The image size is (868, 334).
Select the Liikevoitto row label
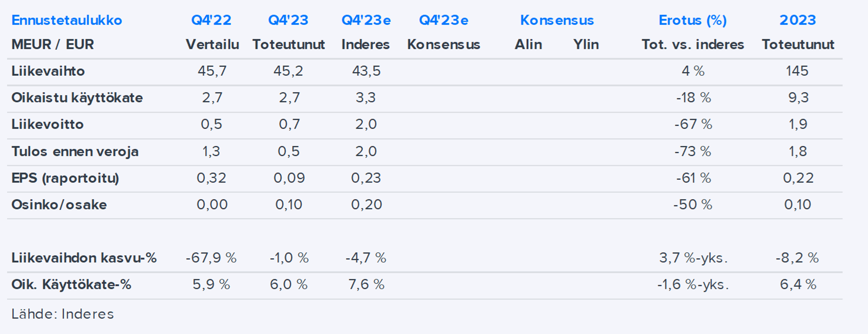47,124
